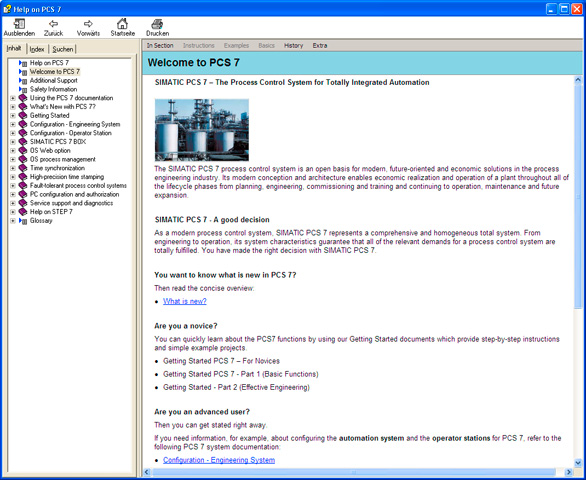Image resolution: width=586 pixels, height=480 pixels.
Task: Click the scroll right arrow
Action: [569, 472]
